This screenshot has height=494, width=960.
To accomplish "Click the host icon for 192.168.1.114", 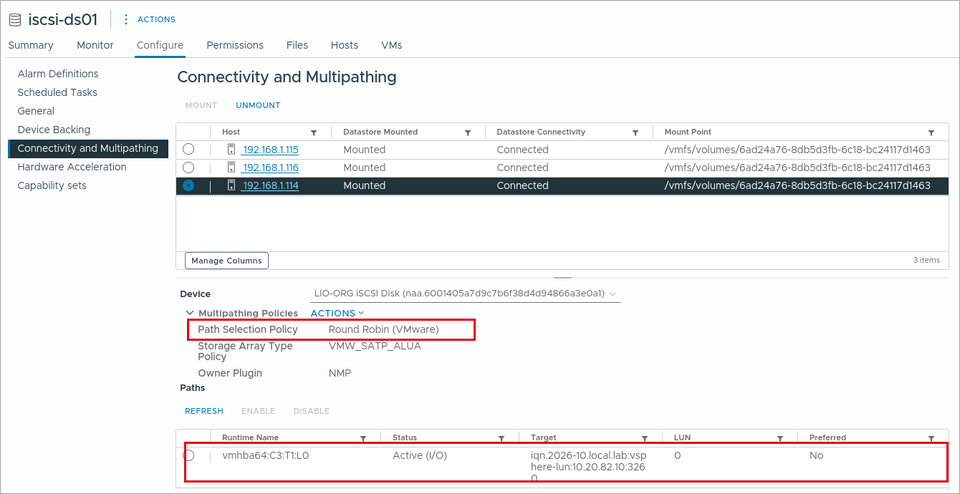I will [231, 185].
